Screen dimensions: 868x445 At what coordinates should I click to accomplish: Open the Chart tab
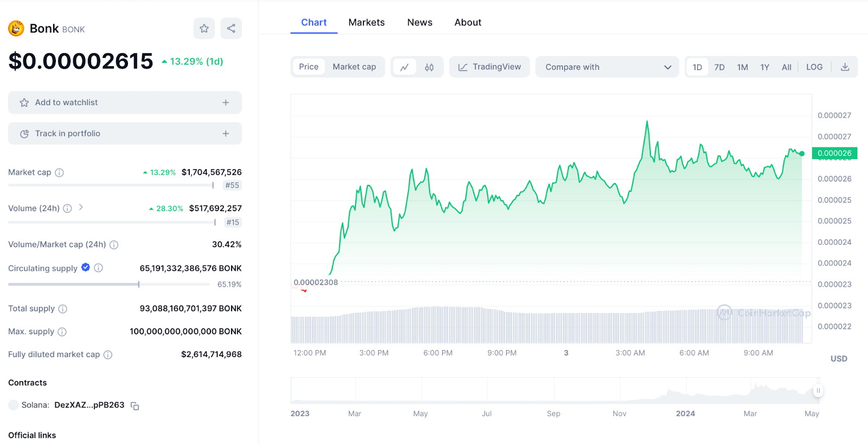pos(314,22)
